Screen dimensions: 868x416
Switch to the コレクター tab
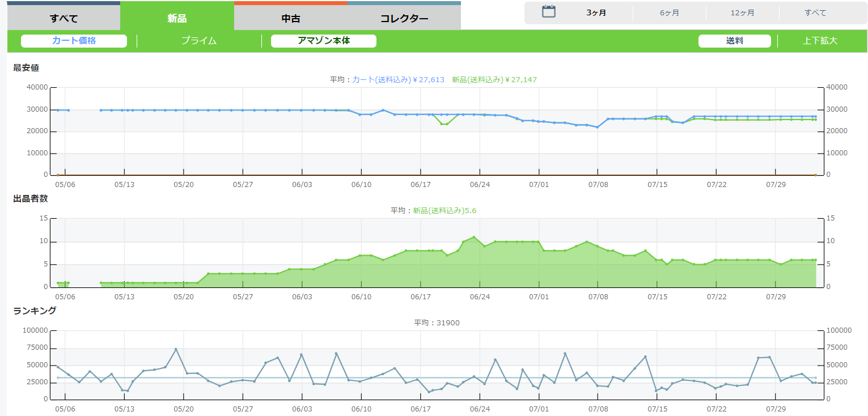404,18
